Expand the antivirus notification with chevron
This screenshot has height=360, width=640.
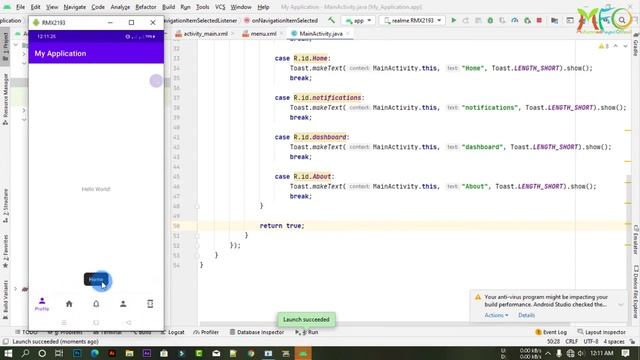pyautogui.click(x=621, y=304)
